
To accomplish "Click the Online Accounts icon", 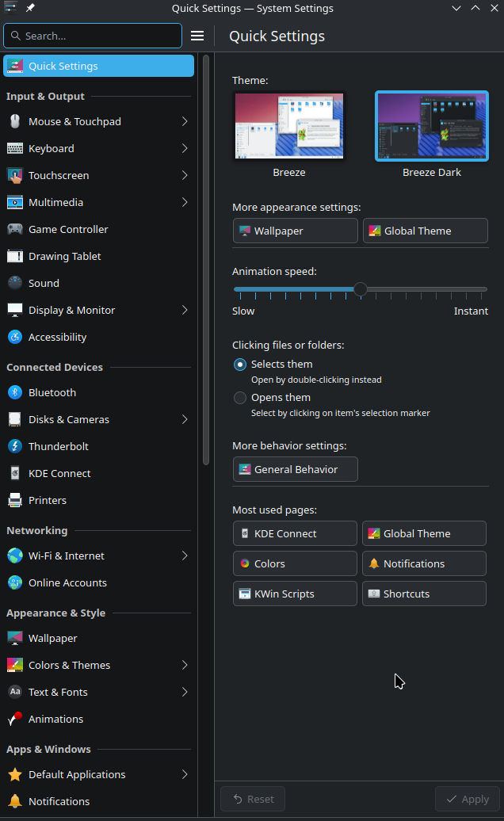I will pos(14,582).
